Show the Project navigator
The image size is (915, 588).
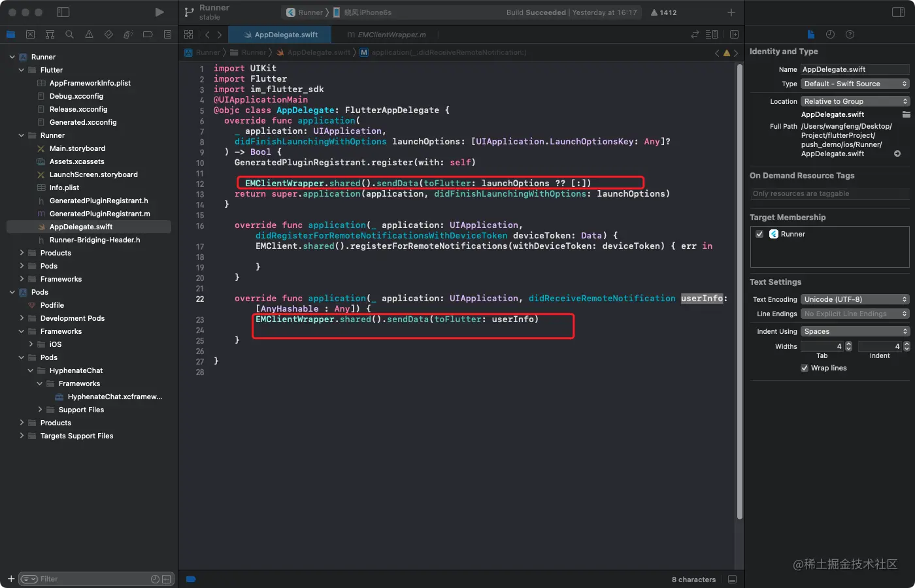tap(10, 35)
